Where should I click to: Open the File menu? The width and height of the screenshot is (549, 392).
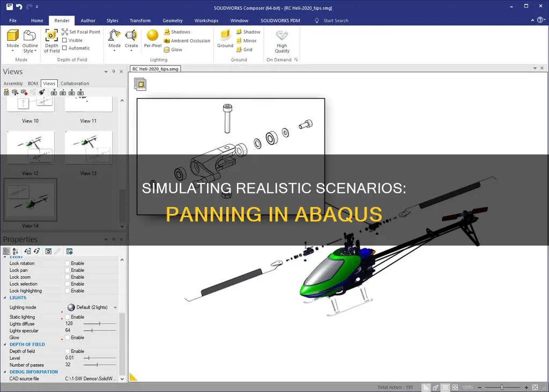click(13, 21)
